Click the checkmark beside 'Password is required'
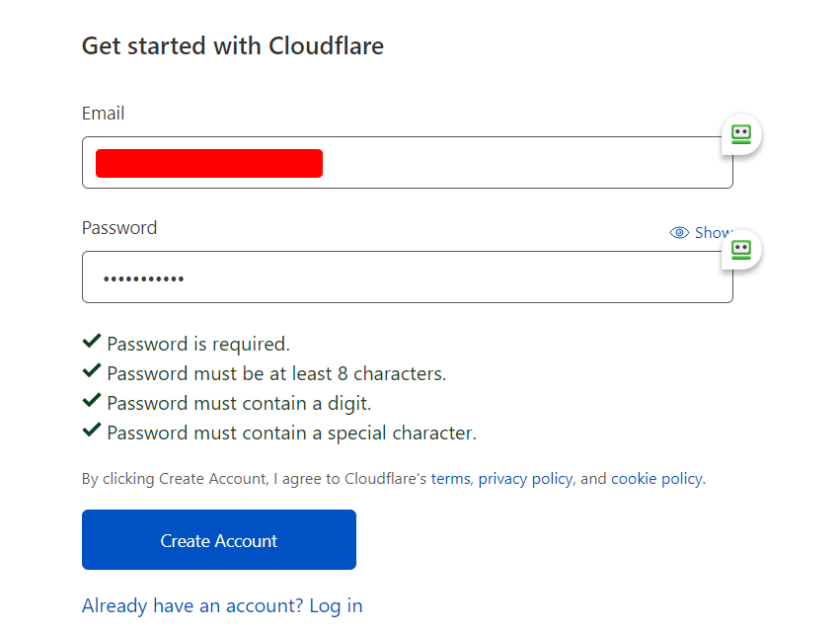The width and height of the screenshot is (840, 631). point(91,341)
